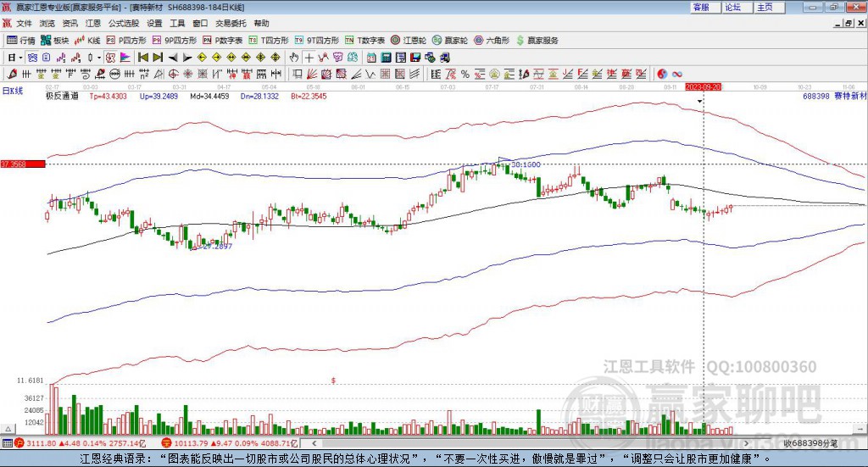This screenshot has height=467, width=868.
Task: Open 赢家服务 with dollar icon
Action: click(537, 41)
